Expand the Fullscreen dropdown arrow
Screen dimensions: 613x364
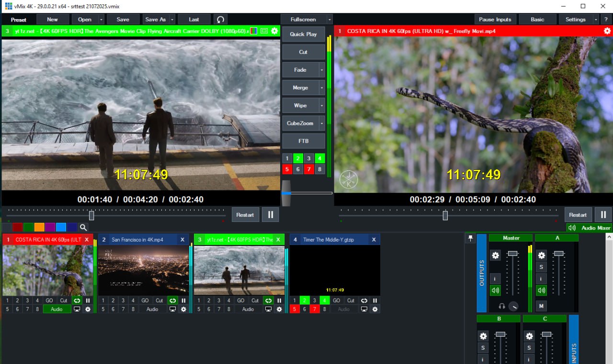(329, 20)
